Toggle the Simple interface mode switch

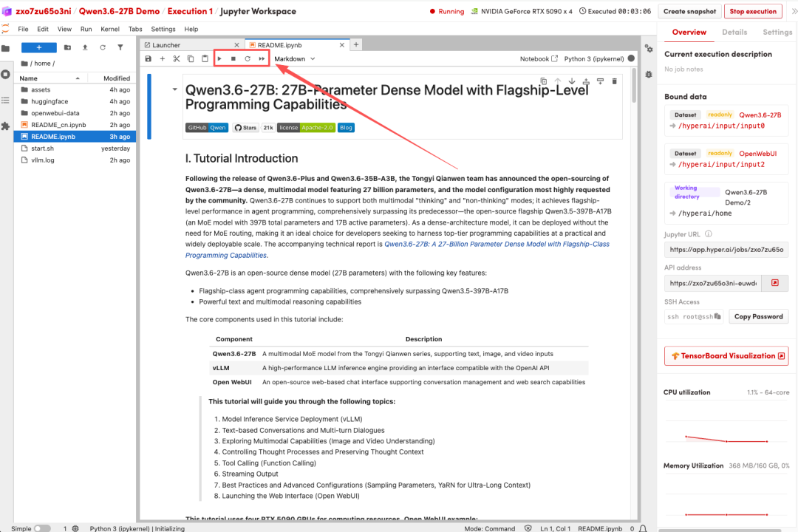click(42, 528)
